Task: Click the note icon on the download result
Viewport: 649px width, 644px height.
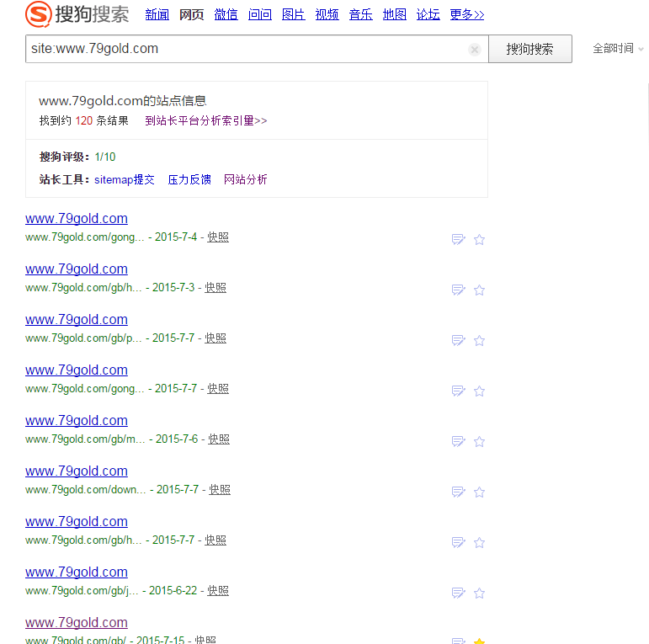Action: click(459, 492)
